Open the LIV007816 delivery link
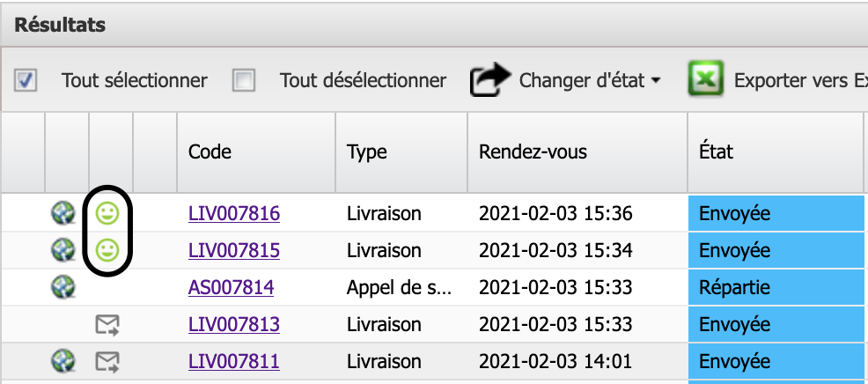The height and width of the screenshot is (384, 868). pyautogui.click(x=233, y=213)
